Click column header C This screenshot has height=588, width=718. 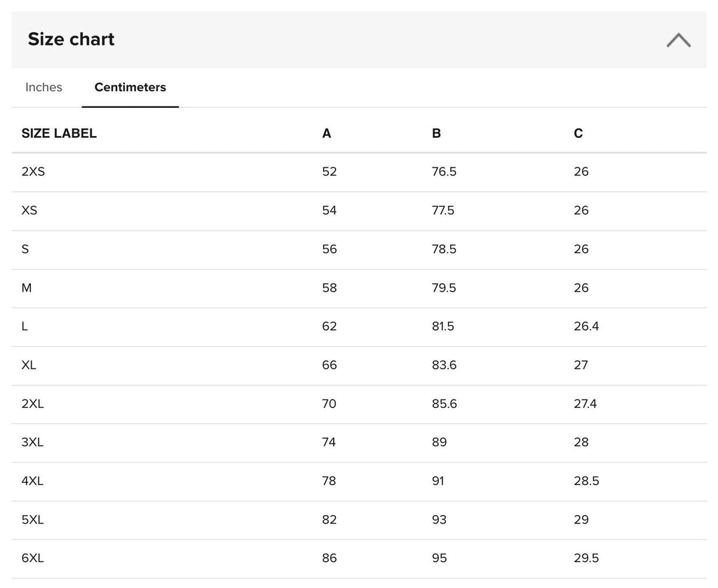tap(578, 133)
